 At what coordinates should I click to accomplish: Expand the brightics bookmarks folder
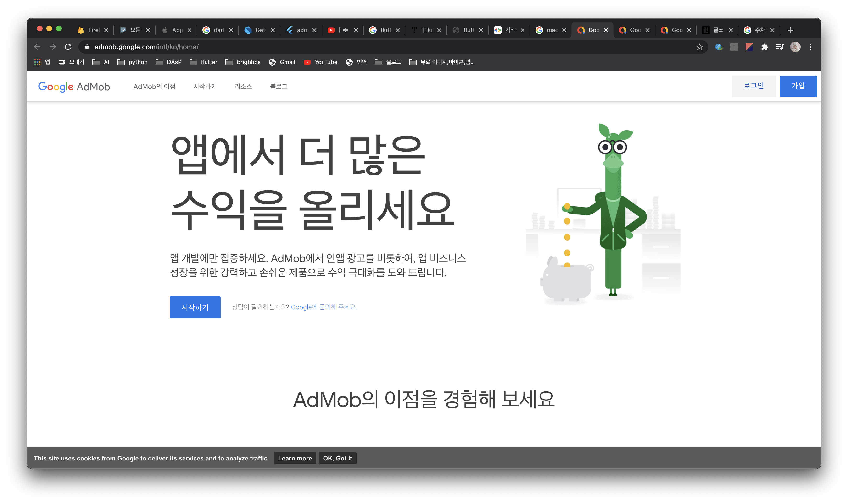[243, 62]
